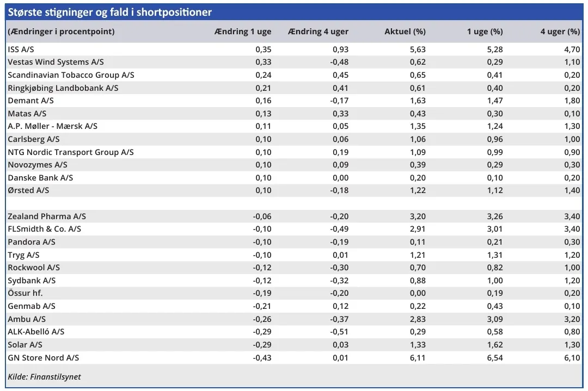
Task: Click the '1 uge (%)' column header
Action: pos(485,32)
